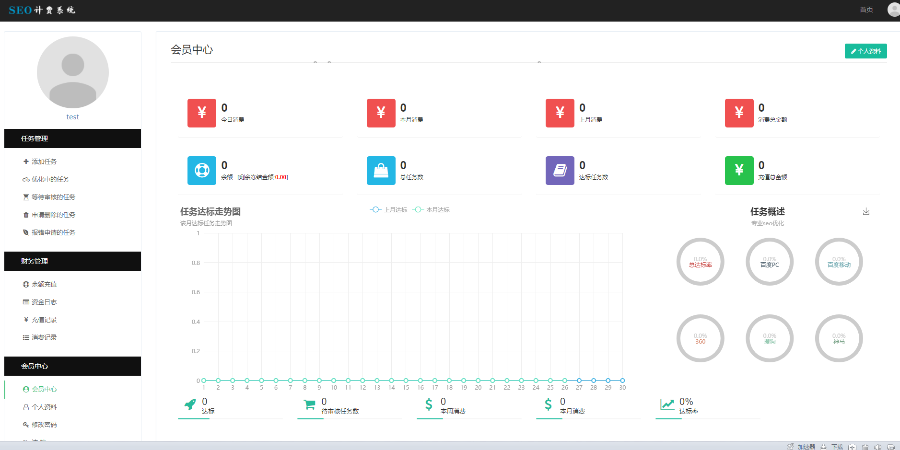Screen dimensions: 900x450
Task: Click the test username link under avatar
Action: coord(72,117)
